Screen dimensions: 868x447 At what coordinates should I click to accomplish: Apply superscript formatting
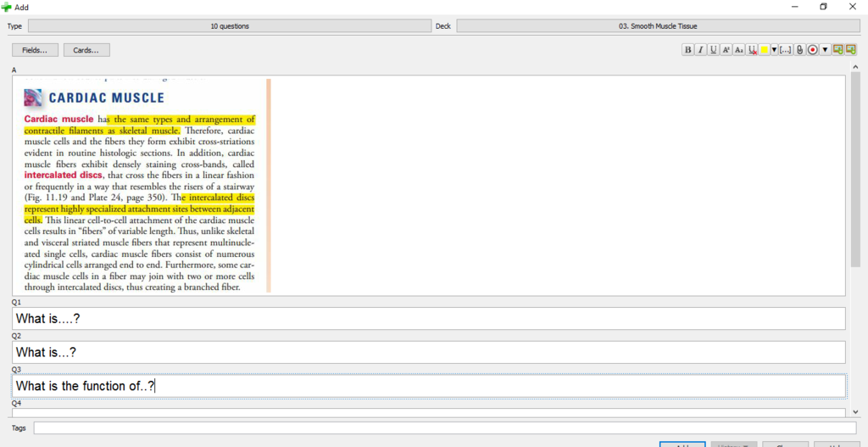click(x=726, y=50)
